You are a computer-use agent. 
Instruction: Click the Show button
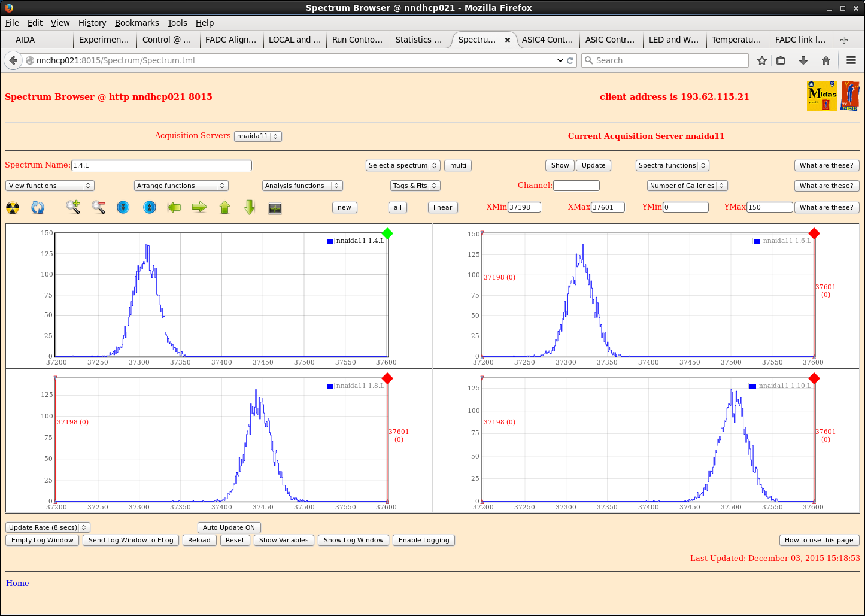[560, 165]
